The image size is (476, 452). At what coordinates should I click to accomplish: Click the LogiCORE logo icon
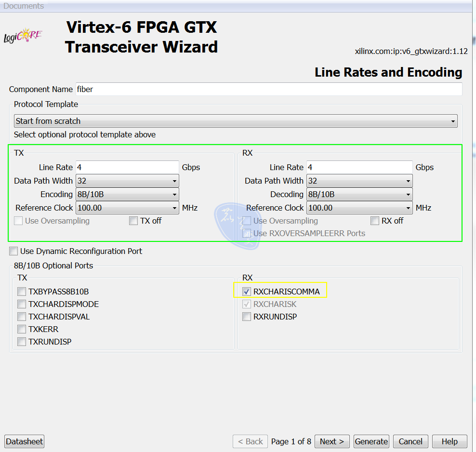[23, 36]
